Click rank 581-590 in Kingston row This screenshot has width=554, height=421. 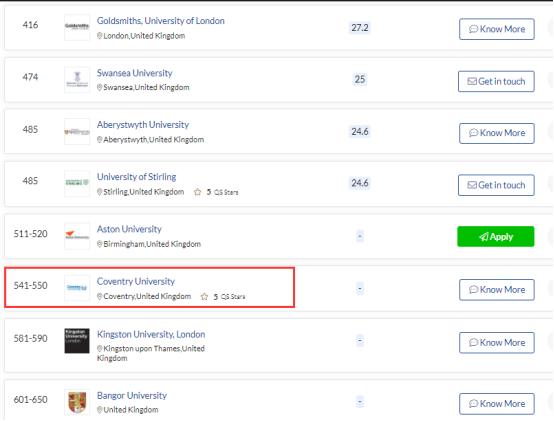pos(30,338)
